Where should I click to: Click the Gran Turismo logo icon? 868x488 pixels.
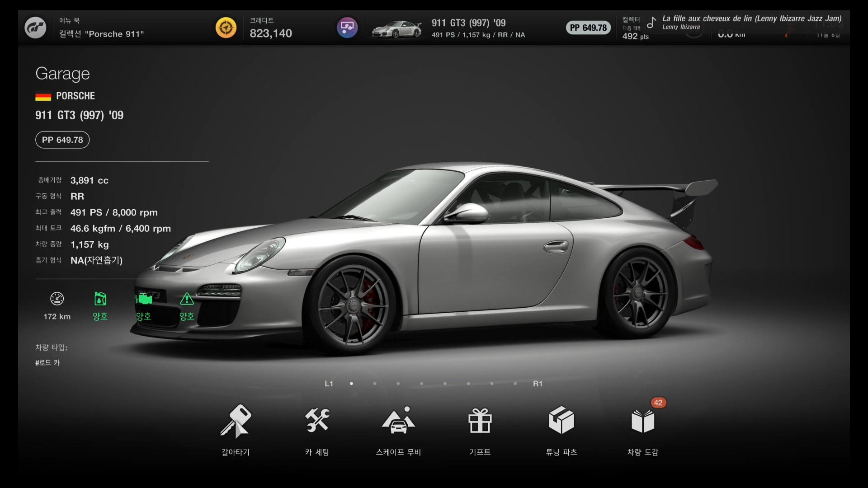click(x=35, y=28)
